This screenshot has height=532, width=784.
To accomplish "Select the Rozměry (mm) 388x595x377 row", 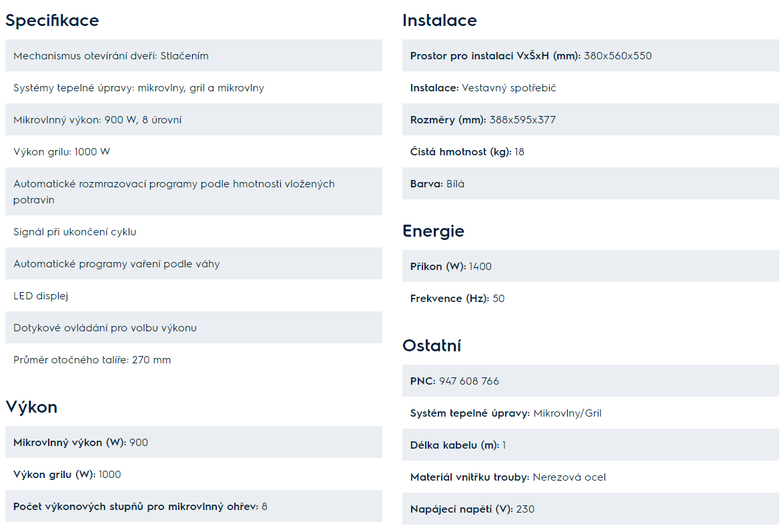I will [591, 119].
